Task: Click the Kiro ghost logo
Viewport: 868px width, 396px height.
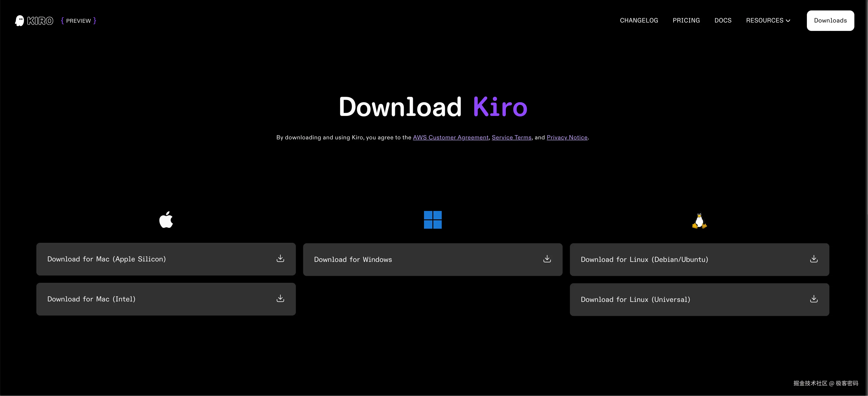Action: pos(20,20)
